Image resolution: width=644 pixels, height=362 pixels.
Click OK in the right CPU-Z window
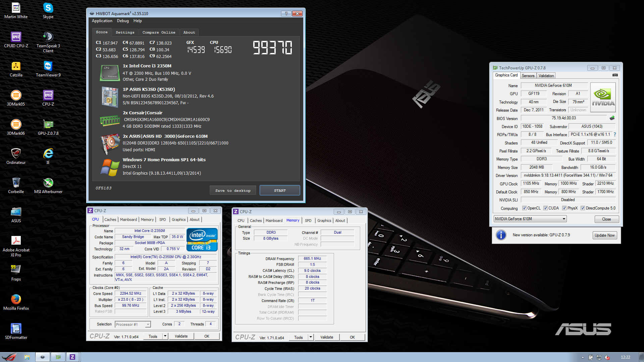[352, 337]
